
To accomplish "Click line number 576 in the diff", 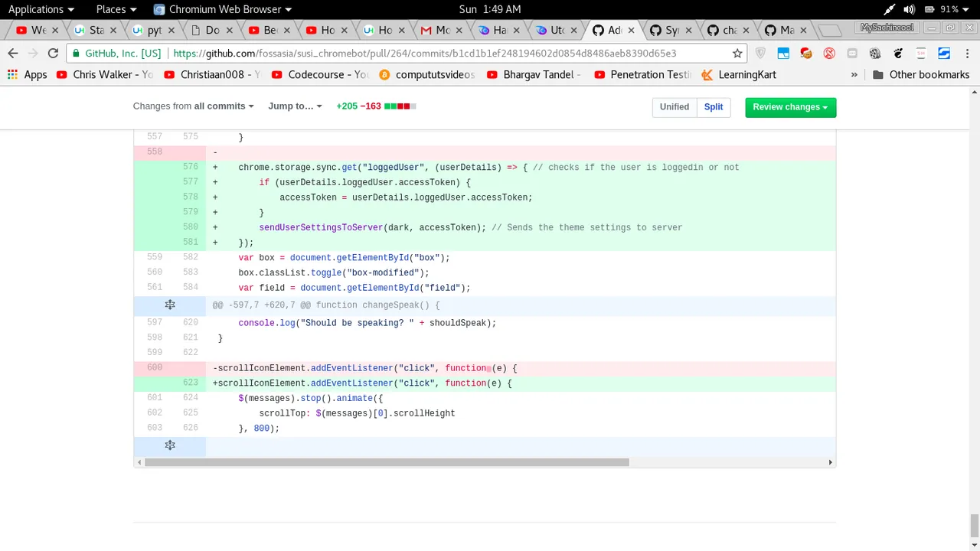I will point(190,167).
